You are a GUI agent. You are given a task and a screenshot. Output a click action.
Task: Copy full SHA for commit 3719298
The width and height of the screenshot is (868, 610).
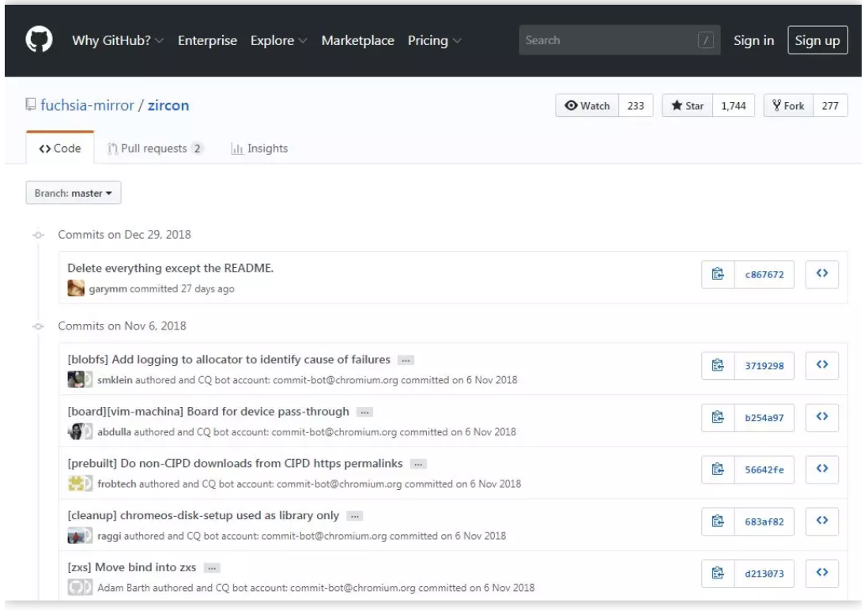coord(718,365)
